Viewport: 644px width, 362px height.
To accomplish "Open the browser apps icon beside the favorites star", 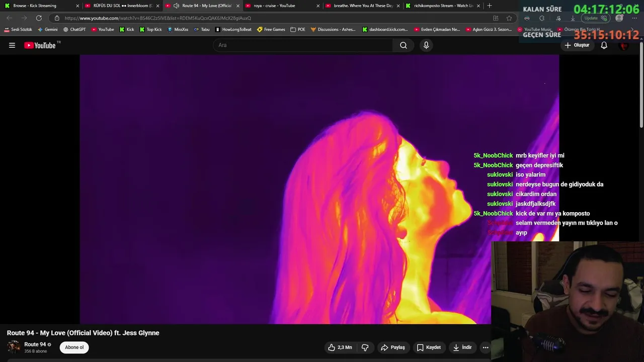I will (496, 18).
